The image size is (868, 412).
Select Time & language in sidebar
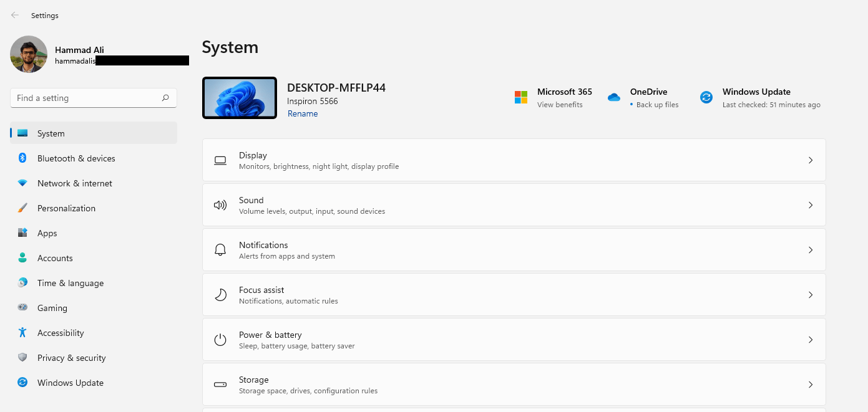tap(94, 283)
